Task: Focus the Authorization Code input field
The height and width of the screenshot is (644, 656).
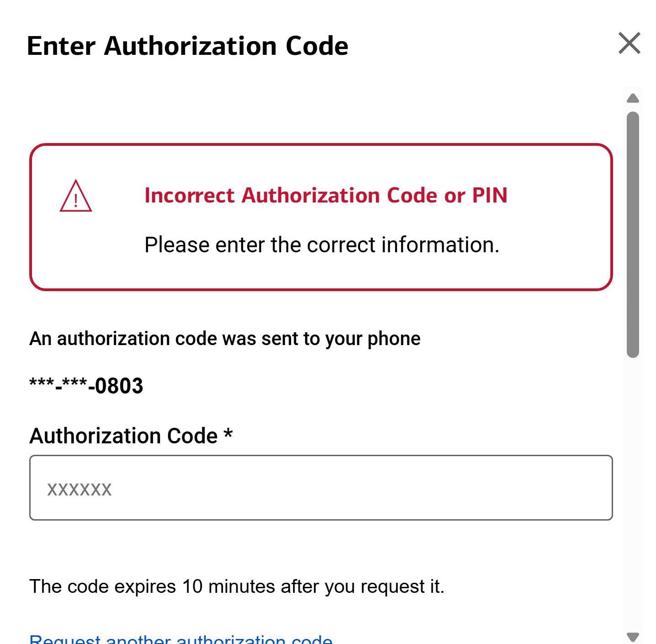Action: pos(321,488)
